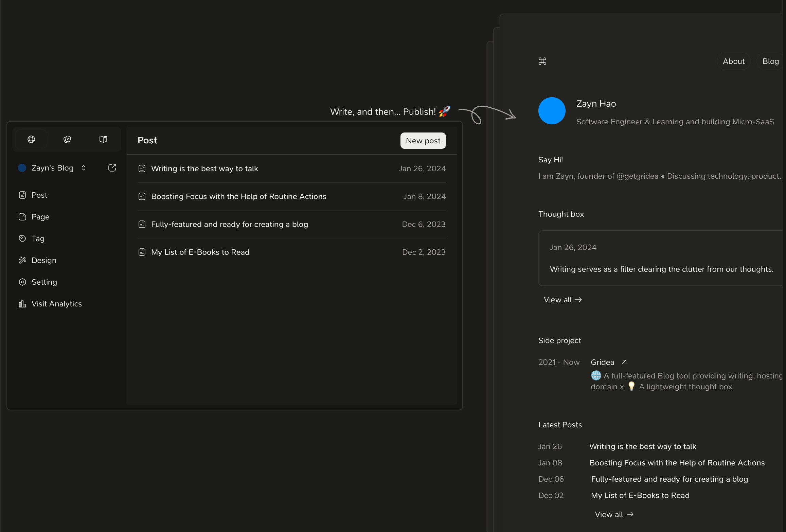The height and width of the screenshot is (532, 786).
Task: Open post 'Writing is the best way to talk'
Action: tap(204, 169)
